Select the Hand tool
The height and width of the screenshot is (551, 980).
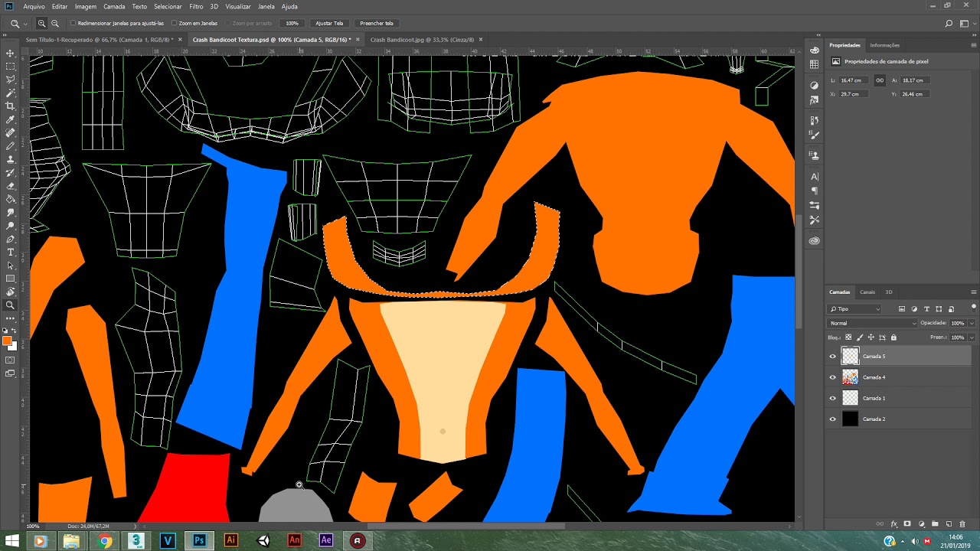click(x=11, y=292)
